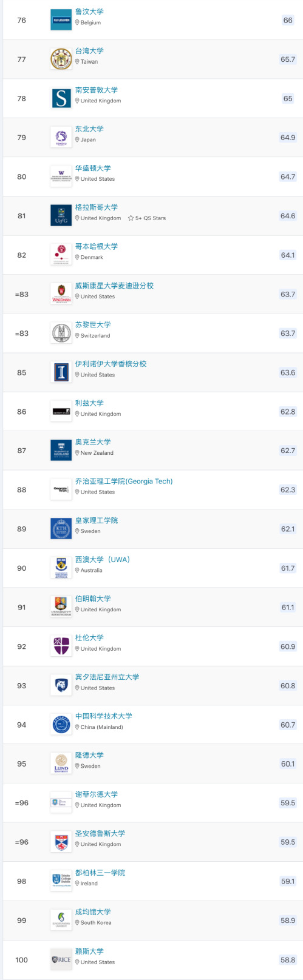Open the 都柏林三一学院 link
The image size is (303, 980).
coord(100,873)
